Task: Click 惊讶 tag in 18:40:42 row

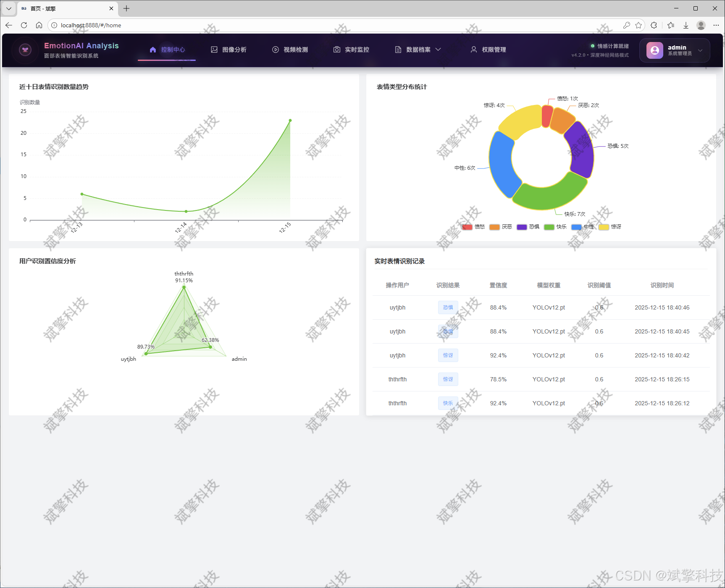Action: (x=448, y=355)
